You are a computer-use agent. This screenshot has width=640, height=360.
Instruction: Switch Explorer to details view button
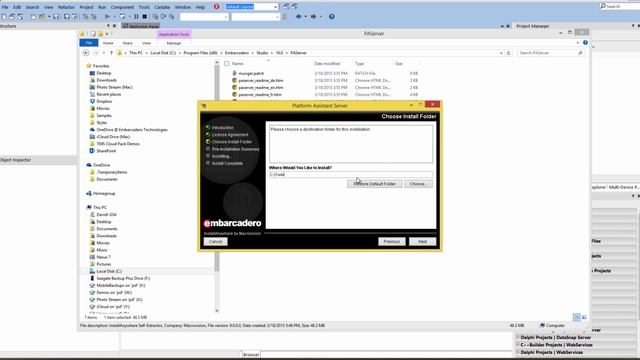576,317
